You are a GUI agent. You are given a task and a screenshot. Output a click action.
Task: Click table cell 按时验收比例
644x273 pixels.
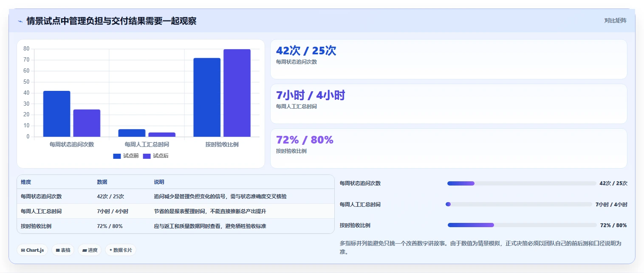coord(36,226)
